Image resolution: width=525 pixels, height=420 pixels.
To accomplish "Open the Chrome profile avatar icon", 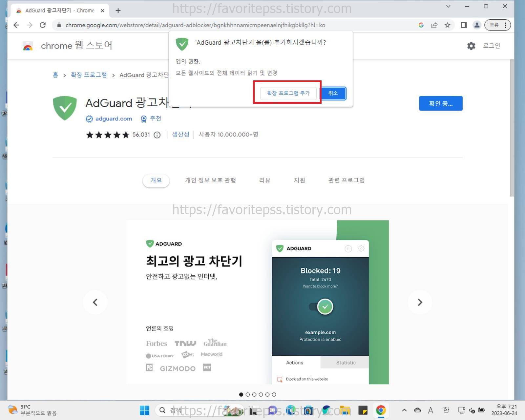I will [x=477, y=25].
